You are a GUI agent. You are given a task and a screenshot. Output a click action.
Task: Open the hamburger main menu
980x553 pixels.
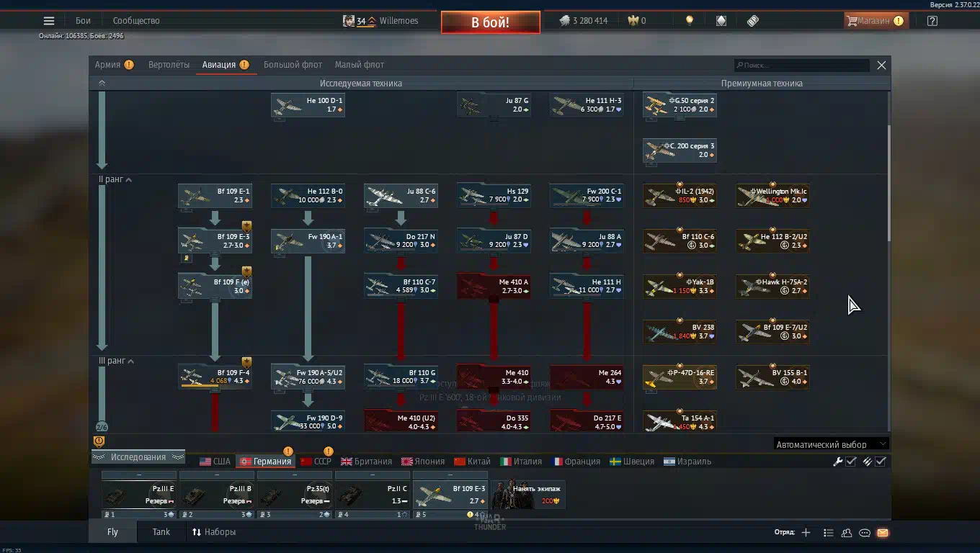pos(48,21)
